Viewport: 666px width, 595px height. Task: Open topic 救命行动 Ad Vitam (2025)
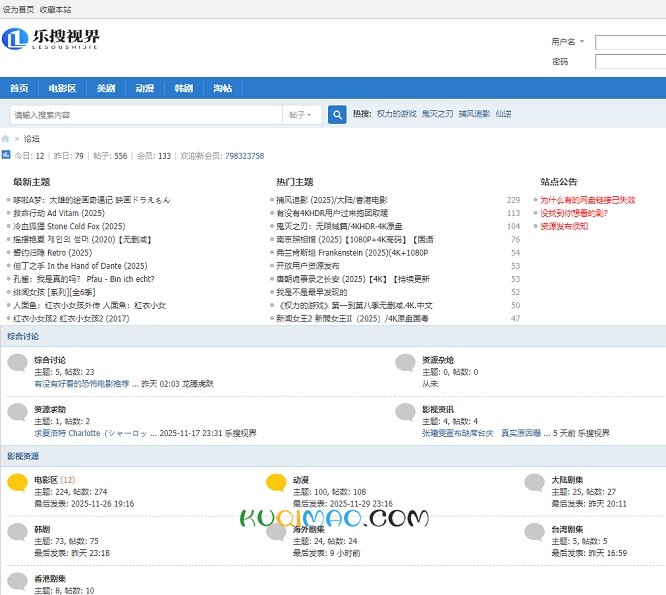coord(59,213)
